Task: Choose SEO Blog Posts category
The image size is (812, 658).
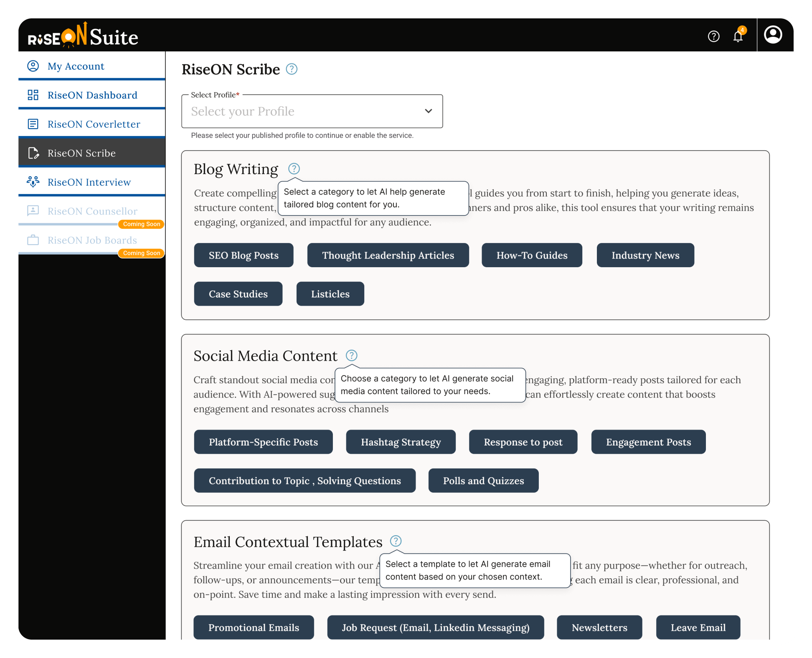Action: pos(244,255)
